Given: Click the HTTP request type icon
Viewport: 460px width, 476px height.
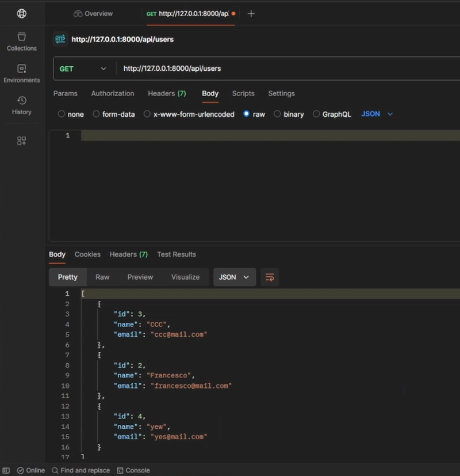Looking at the screenshot, I should tap(60, 39).
